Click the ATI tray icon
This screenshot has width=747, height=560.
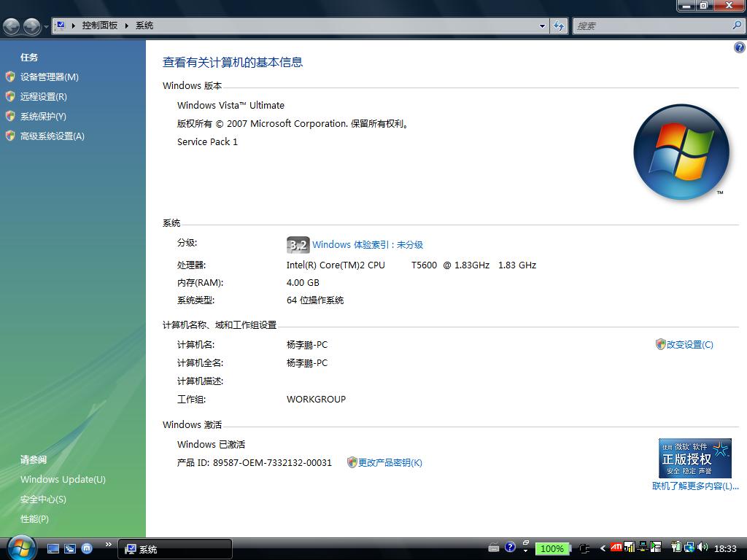point(616,548)
